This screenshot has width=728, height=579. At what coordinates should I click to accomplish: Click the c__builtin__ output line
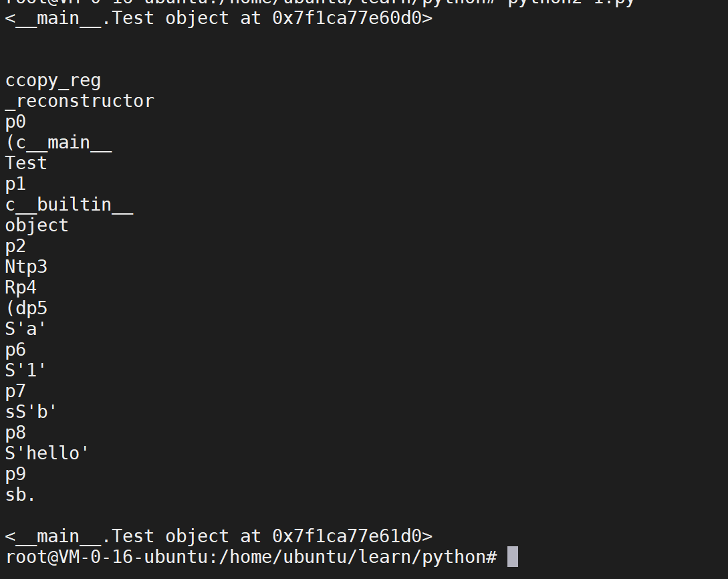69,205
